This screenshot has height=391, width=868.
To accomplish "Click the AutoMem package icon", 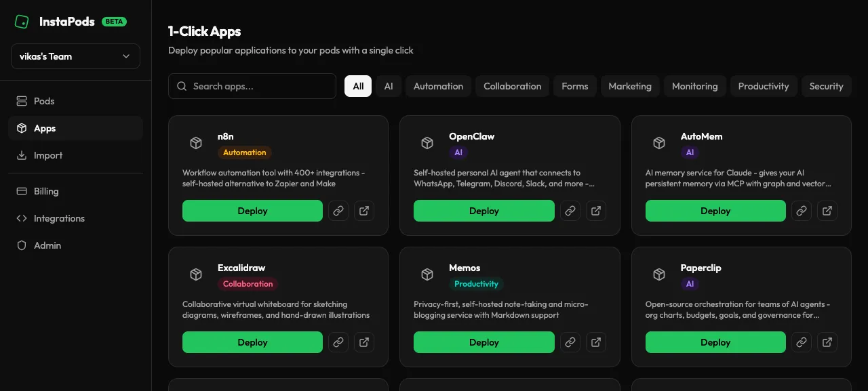I will pos(659,144).
